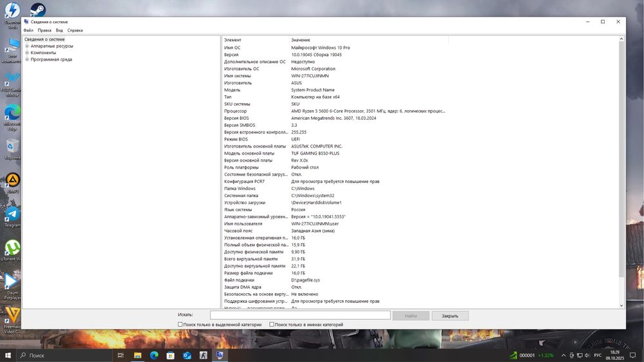Open the Steam desktop shortcut
Screen dimensions: 644x362
[x=38, y=9]
